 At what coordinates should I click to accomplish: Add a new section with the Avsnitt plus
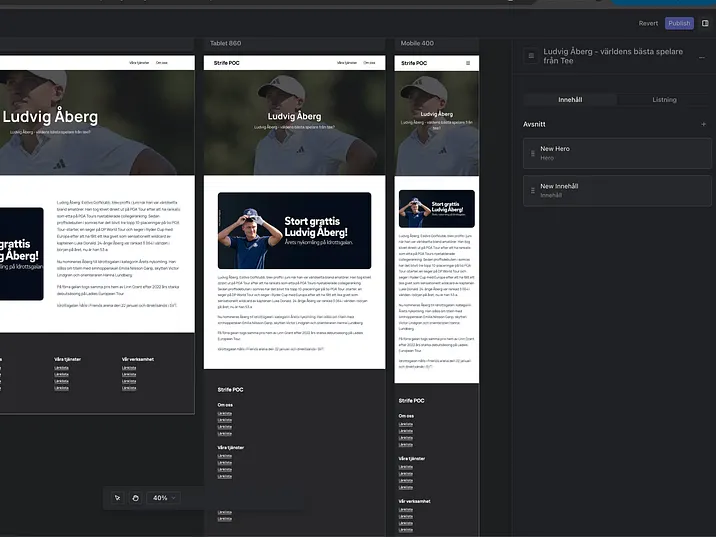704,124
